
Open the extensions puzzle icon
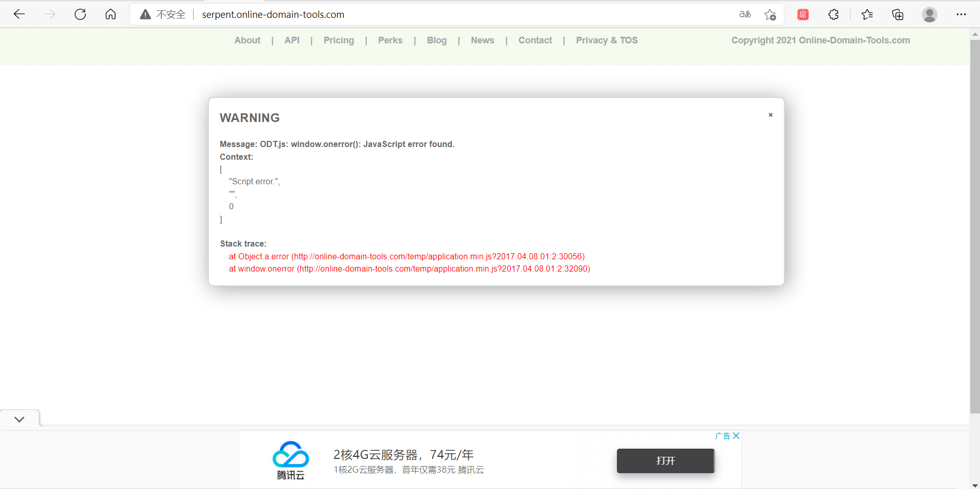click(x=833, y=14)
